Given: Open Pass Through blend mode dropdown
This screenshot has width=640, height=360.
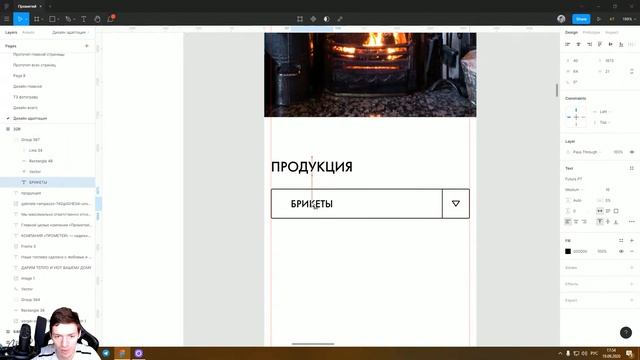Looking at the screenshot, I should (x=587, y=152).
